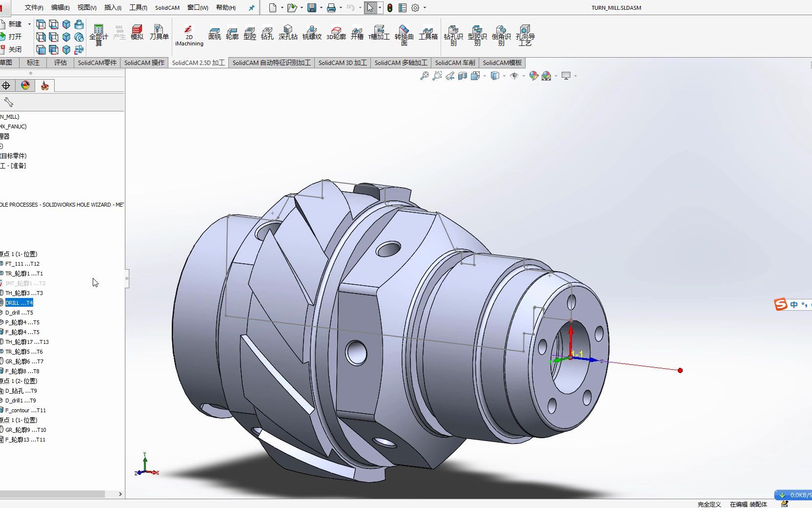Open the 工具箱 toolbox cycles
The image size is (812, 508).
[x=428, y=32]
